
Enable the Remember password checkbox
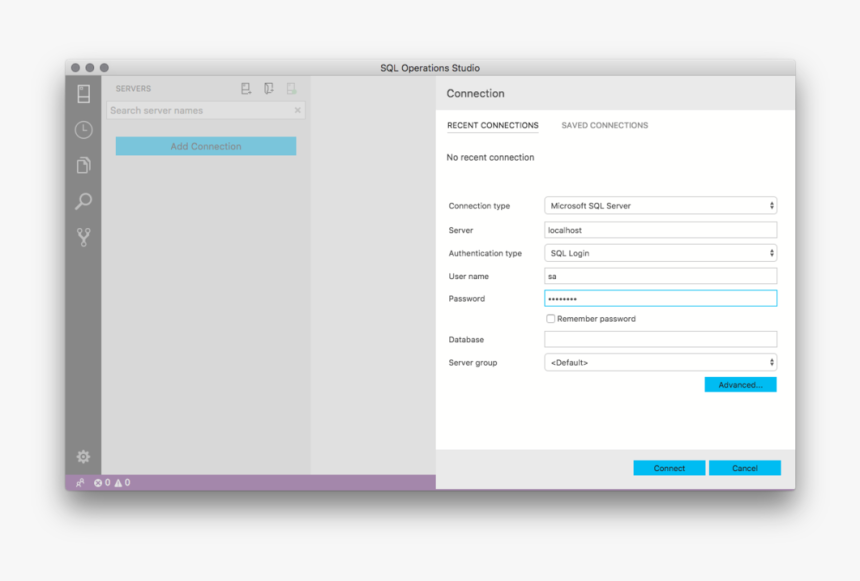coord(550,319)
